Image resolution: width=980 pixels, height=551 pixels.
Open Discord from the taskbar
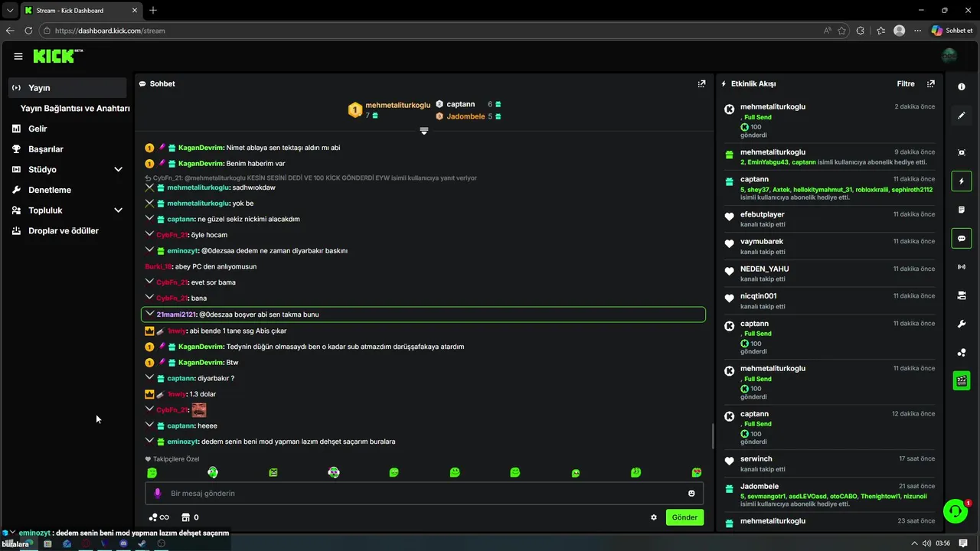pos(123,543)
